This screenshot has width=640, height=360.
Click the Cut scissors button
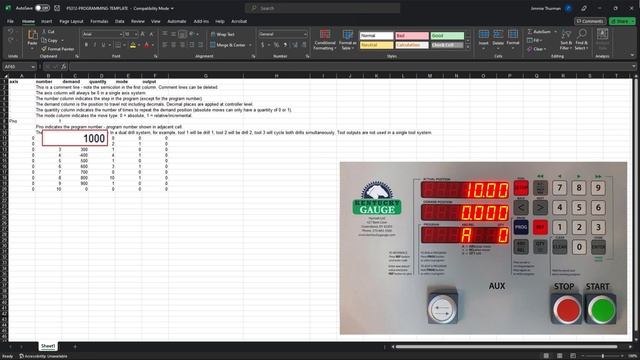click(49, 31)
